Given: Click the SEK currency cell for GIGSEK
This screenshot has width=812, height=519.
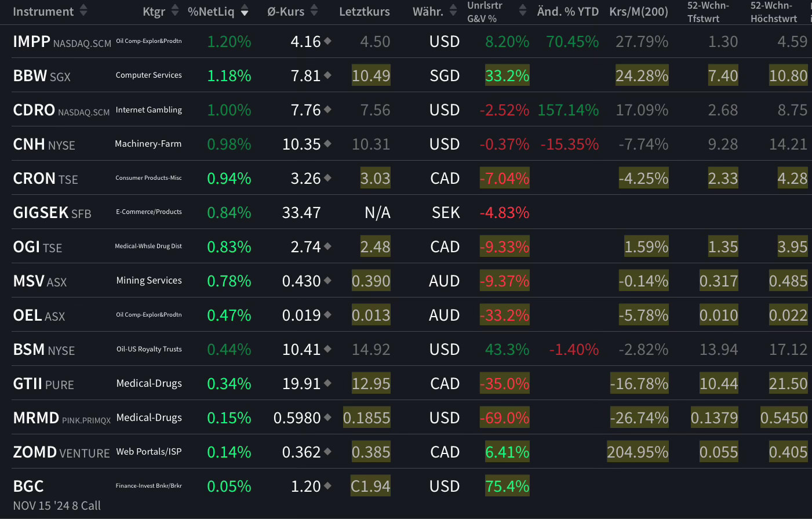Looking at the screenshot, I should pyautogui.click(x=446, y=212).
